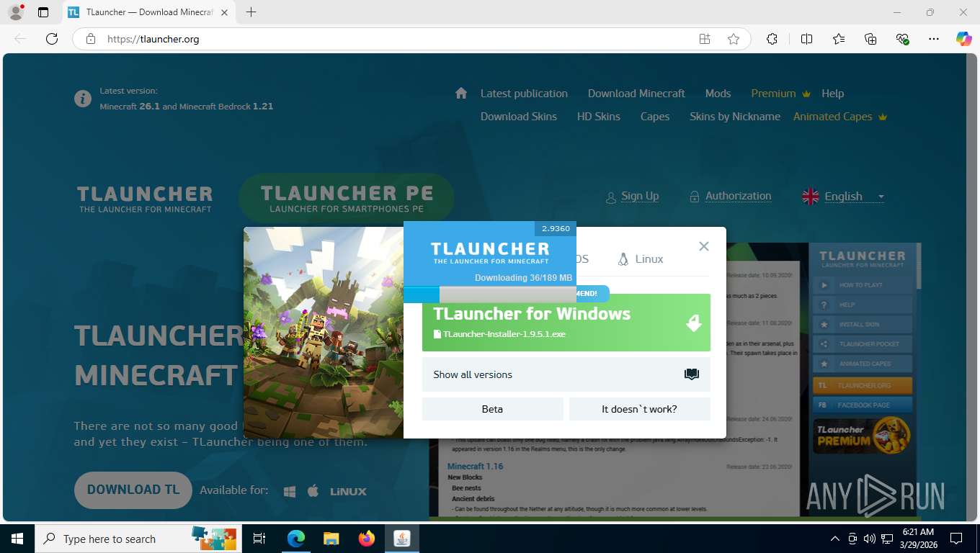Image resolution: width=980 pixels, height=553 pixels.
Task: Open the File Explorer taskbar icon
Action: (x=331, y=539)
